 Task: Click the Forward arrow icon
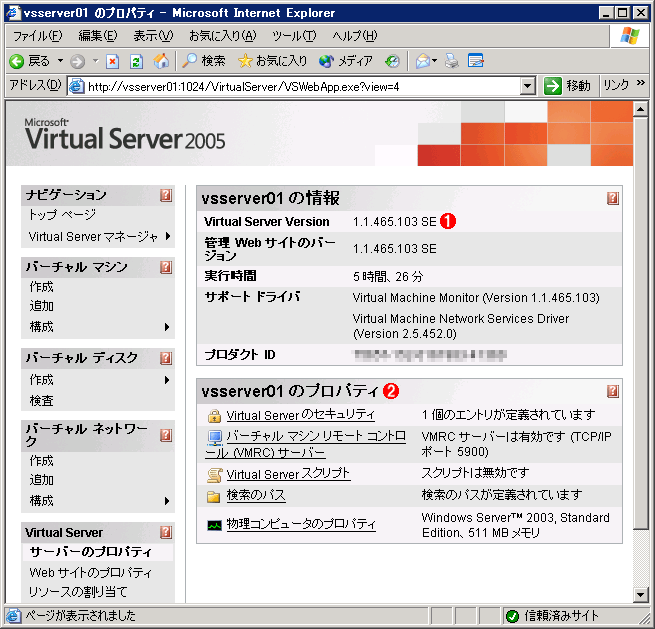(x=77, y=61)
